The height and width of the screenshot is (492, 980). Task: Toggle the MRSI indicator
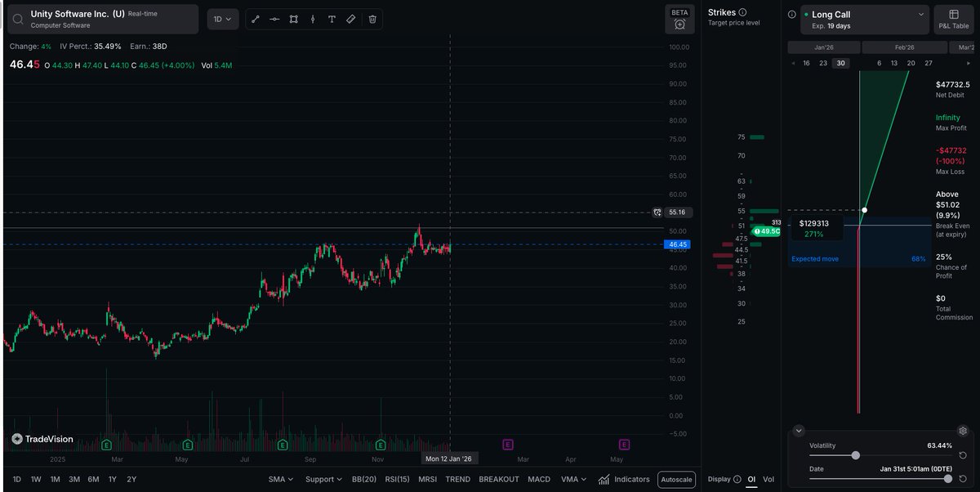(x=427, y=480)
